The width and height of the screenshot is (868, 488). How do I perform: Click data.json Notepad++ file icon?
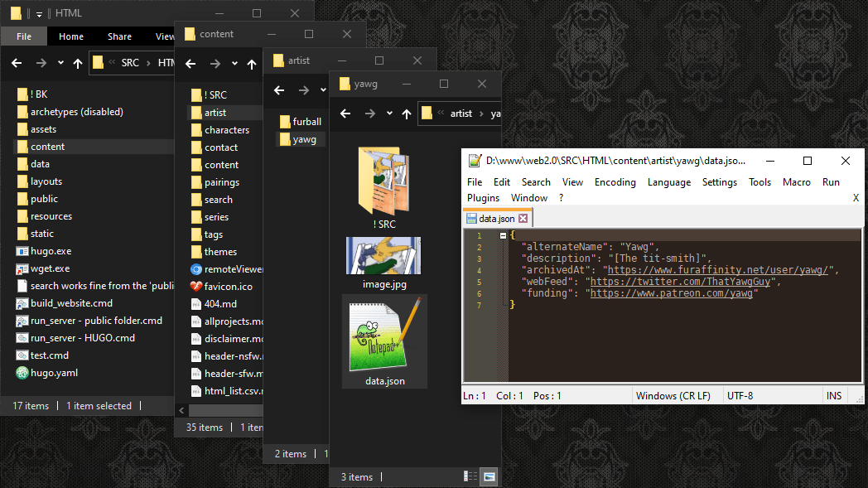[384, 335]
